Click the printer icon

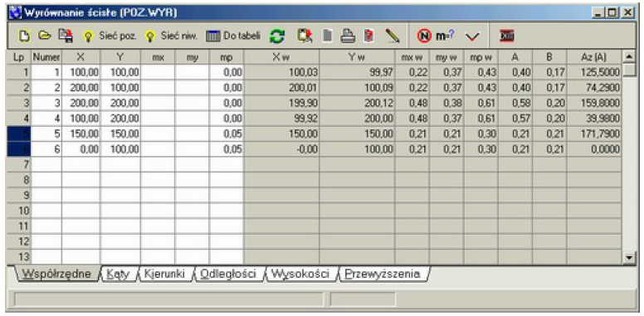tap(347, 36)
